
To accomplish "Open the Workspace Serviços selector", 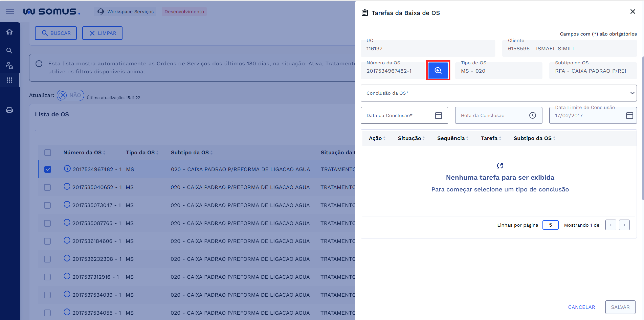I will tap(125, 12).
